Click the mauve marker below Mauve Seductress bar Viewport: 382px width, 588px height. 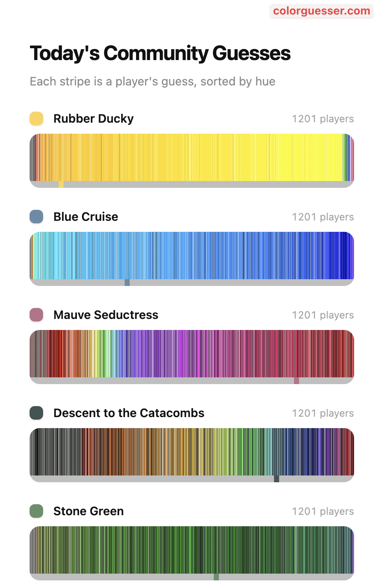(x=297, y=381)
